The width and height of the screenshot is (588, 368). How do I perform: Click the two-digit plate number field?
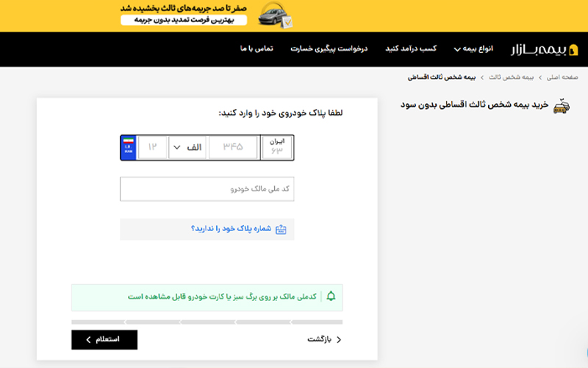(152, 147)
